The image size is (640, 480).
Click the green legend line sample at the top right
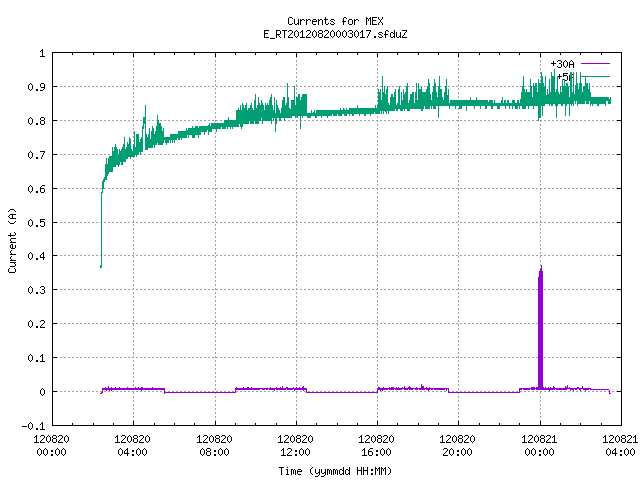tap(595, 76)
